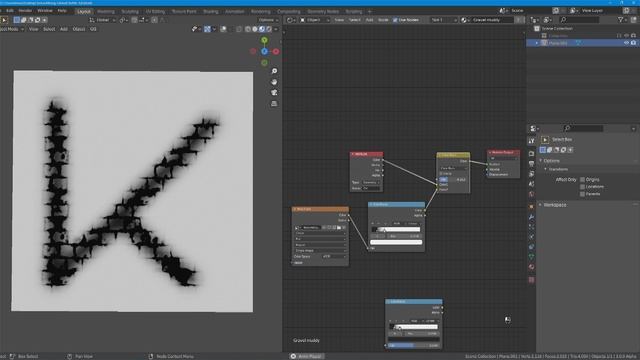The width and height of the screenshot is (640, 360).
Task: Enable Affect Only Origins checkbox
Action: 582,180
